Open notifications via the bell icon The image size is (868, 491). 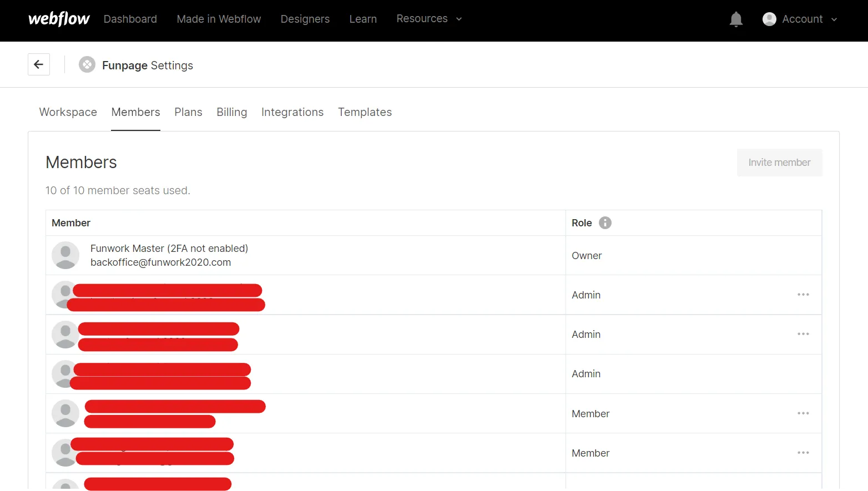(736, 19)
